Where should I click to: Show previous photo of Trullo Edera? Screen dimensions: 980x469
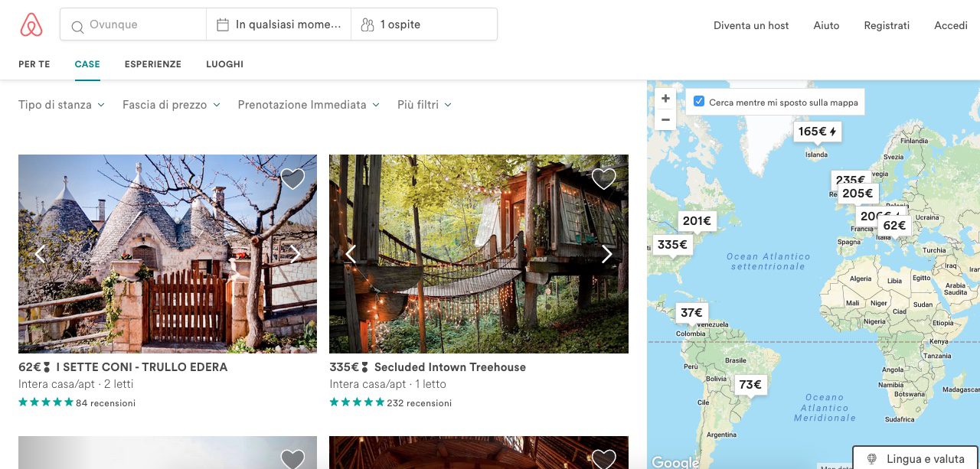coord(41,254)
